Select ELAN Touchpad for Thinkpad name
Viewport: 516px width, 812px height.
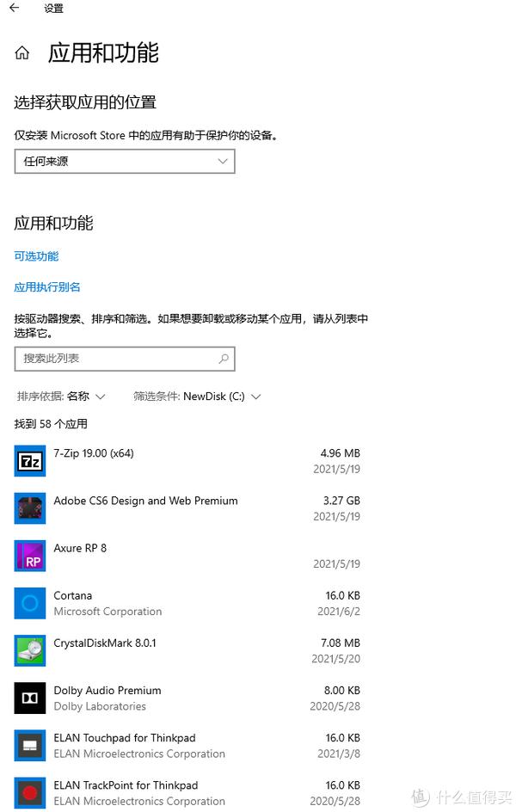125,737
